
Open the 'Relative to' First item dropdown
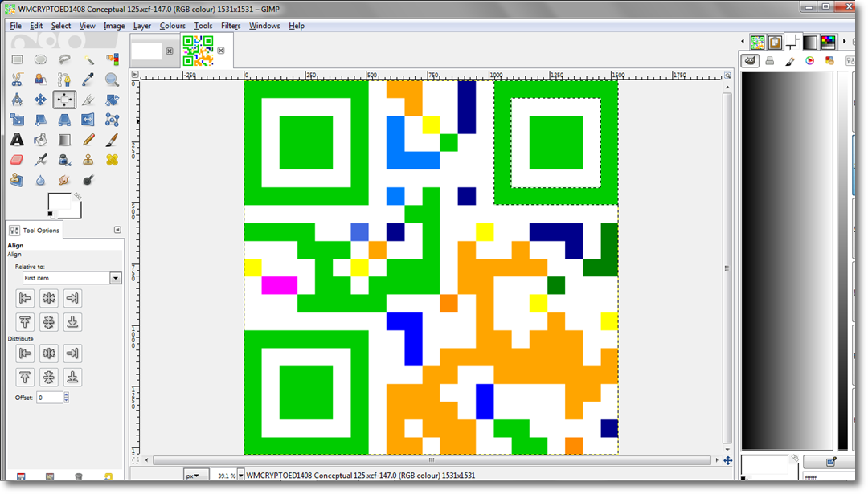click(x=72, y=278)
